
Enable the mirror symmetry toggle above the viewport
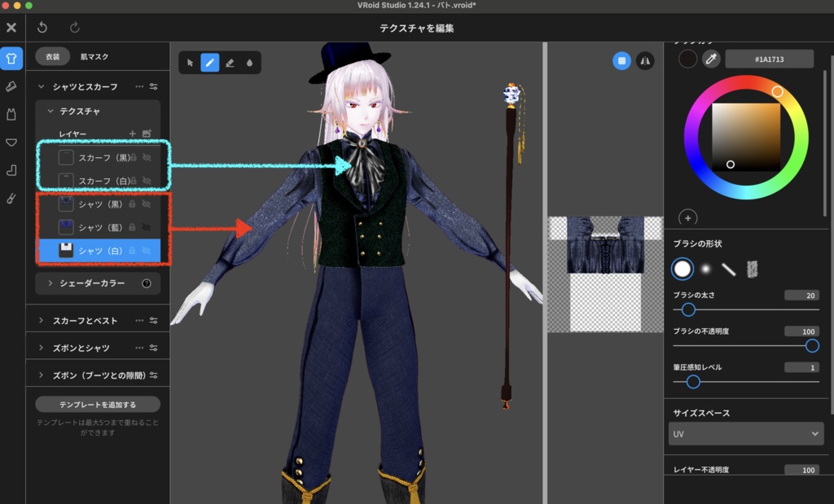(644, 61)
